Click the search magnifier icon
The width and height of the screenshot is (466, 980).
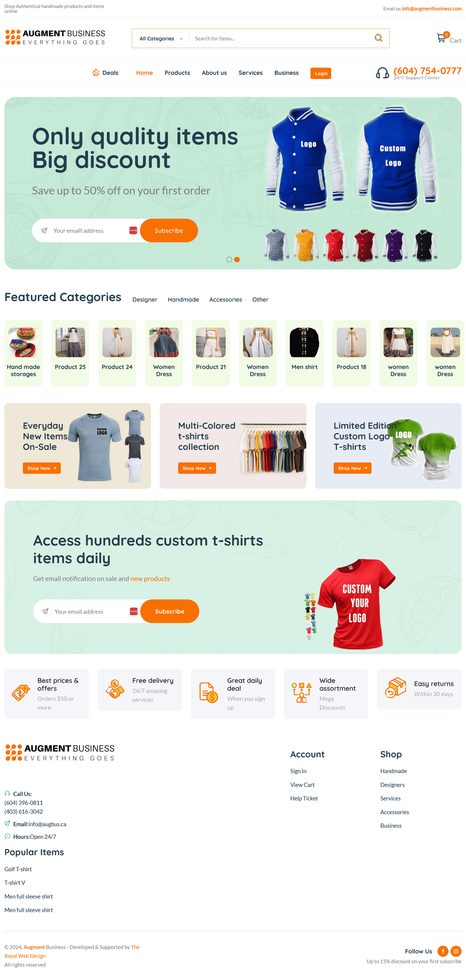378,38
